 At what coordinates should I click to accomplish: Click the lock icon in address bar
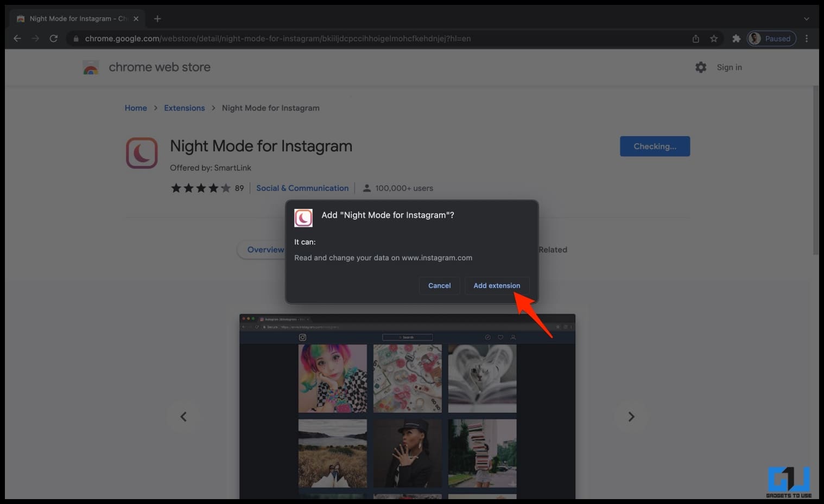[75, 39]
